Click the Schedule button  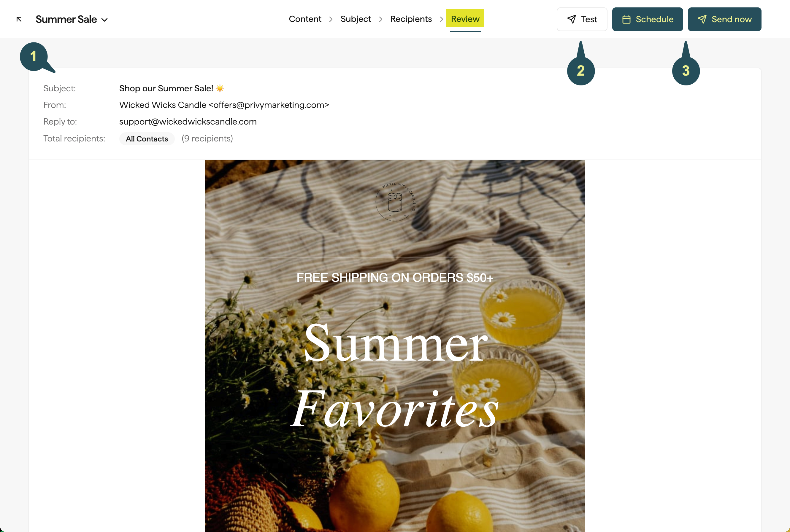pyautogui.click(x=648, y=19)
